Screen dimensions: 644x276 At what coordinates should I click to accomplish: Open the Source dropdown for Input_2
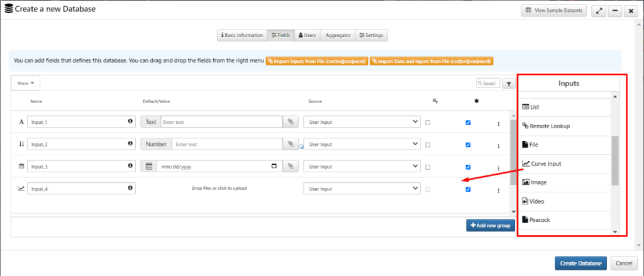[x=362, y=144]
